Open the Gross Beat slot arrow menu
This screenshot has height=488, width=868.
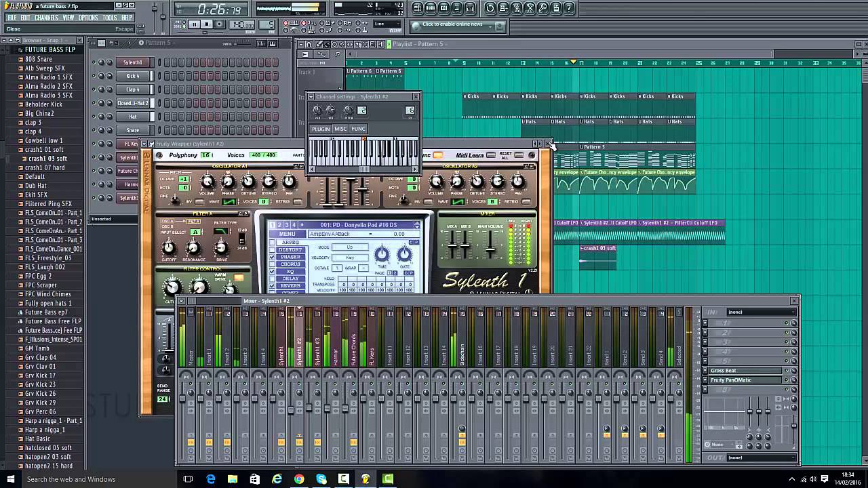click(705, 371)
